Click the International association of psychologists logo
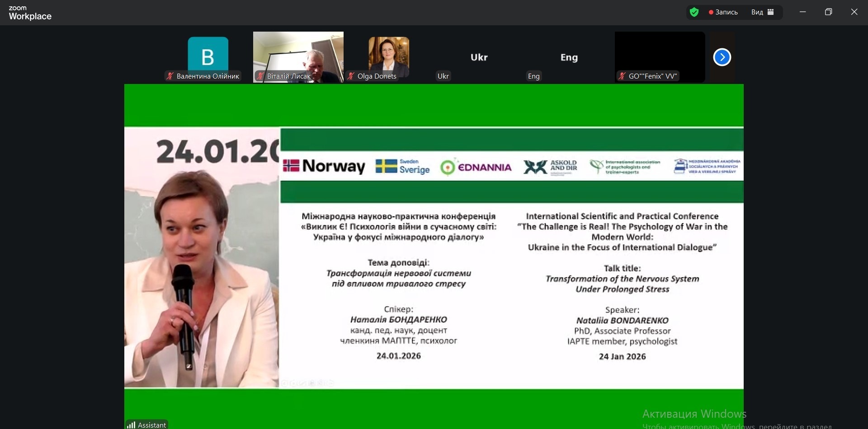Image resolution: width=868 pixels, height=429 pixels. (x=625, y=167)
